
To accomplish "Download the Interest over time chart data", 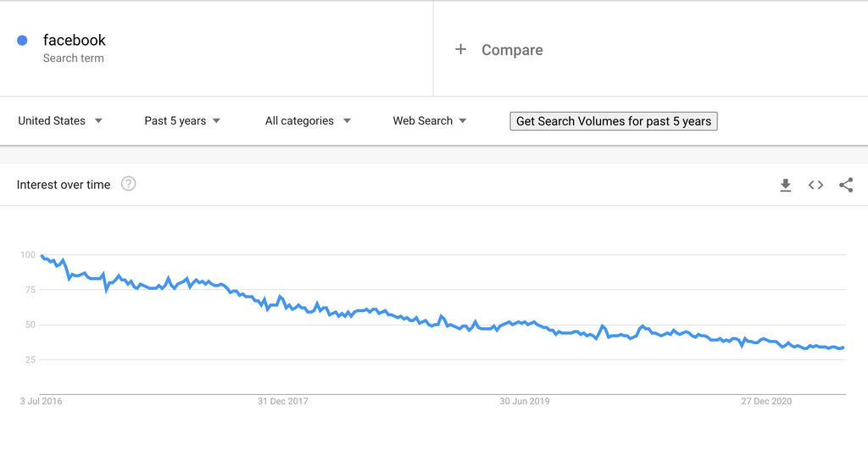I will pyautogui.click(x=786, y=185).
